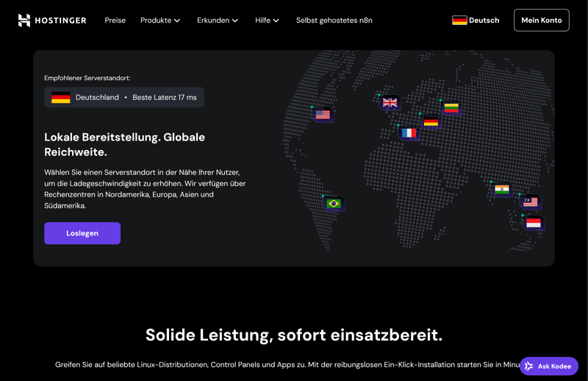Click German flag in recommended server box

click(x=61, y=98)
